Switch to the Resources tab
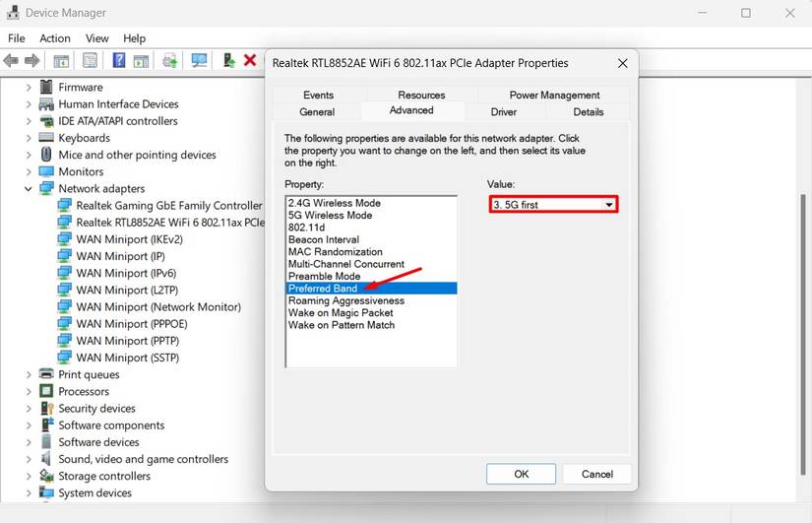The image size is (812, 523). 421,95
